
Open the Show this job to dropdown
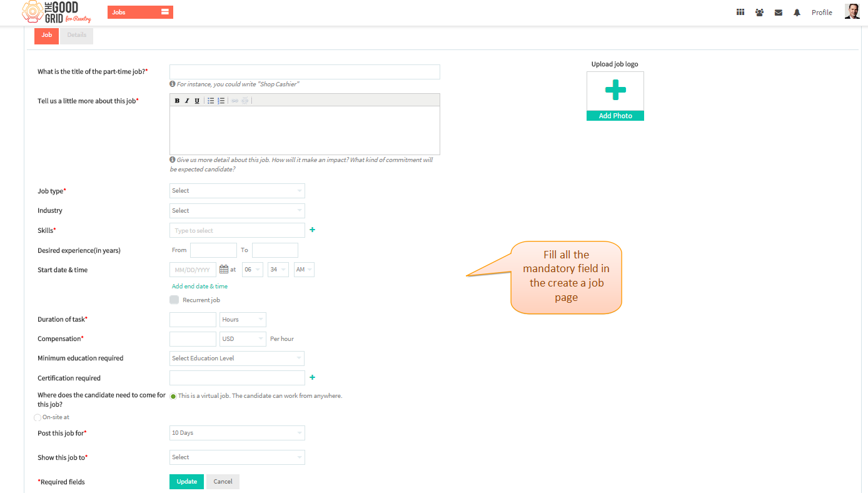pyautogui.click(x=237, y=457)
